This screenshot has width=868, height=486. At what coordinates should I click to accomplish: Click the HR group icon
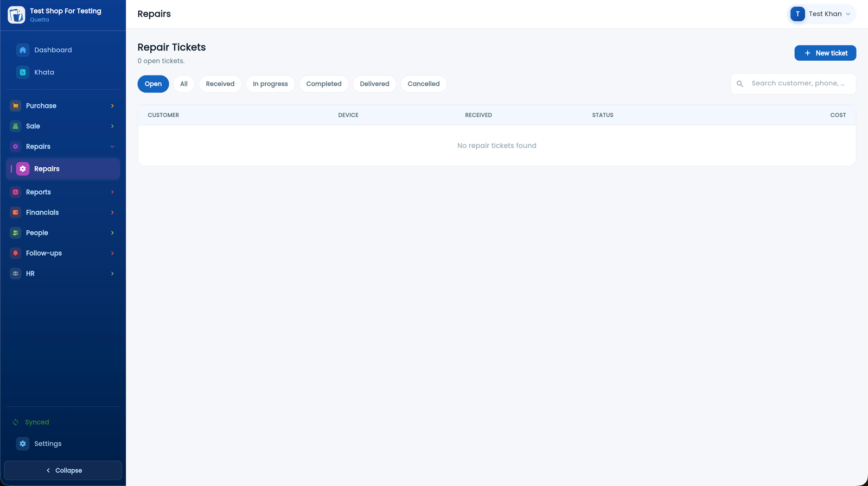click(x=16, y=274)
